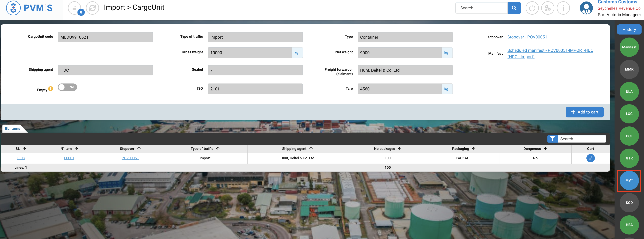This screenshot has height=239, width=644.
Task: Click the info icon in header
Action: (563, 8)
